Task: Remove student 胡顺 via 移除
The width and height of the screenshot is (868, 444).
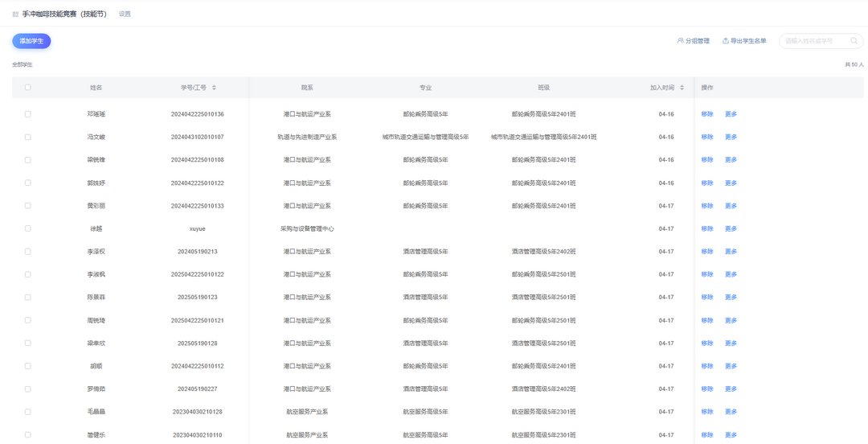Action: 707,366
